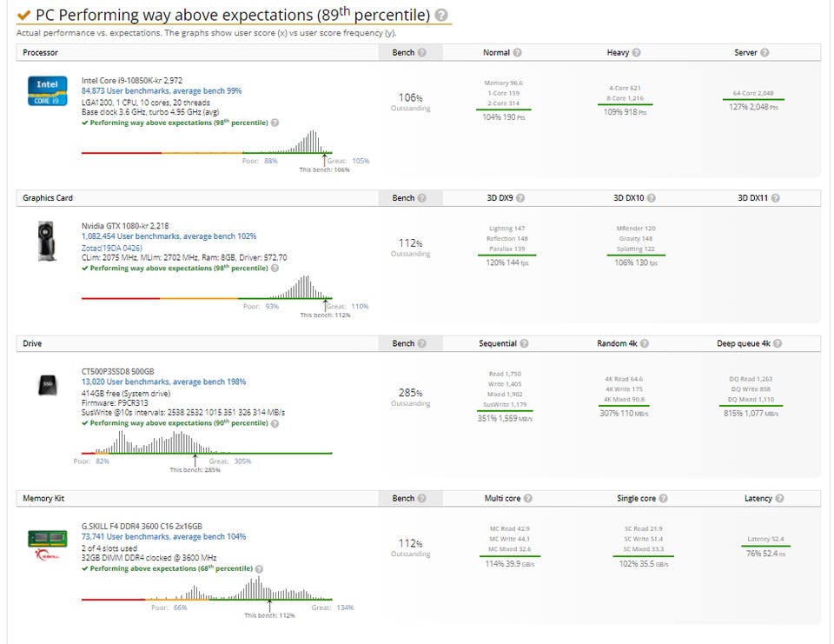Screen dimensions: 834x644
Task: Click help icon next to Sequential column
Action: 524,344
